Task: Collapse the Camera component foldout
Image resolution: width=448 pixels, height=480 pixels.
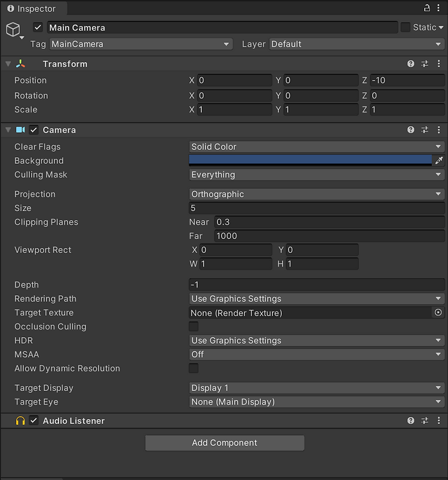Action: coord(8,130)
